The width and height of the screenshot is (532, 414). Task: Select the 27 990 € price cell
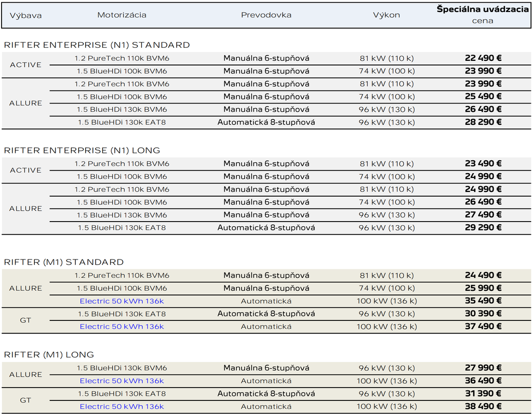pos(483,368)
